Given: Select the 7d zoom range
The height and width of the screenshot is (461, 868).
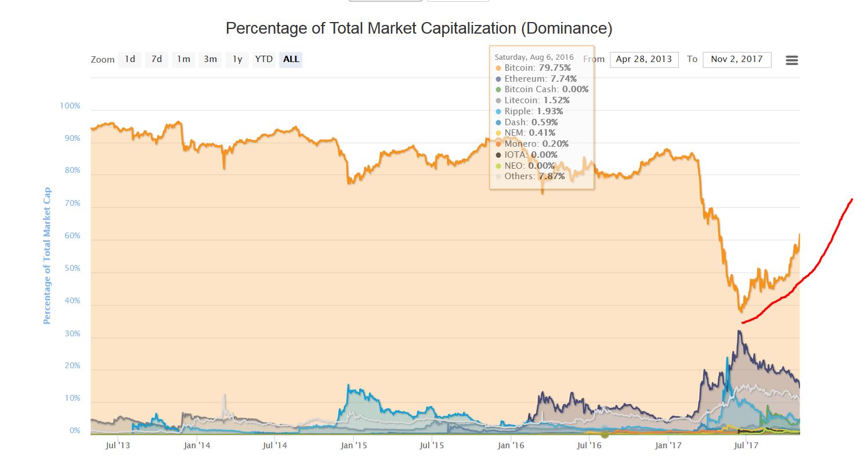Looking at the screenshot, I should point(155,59).
